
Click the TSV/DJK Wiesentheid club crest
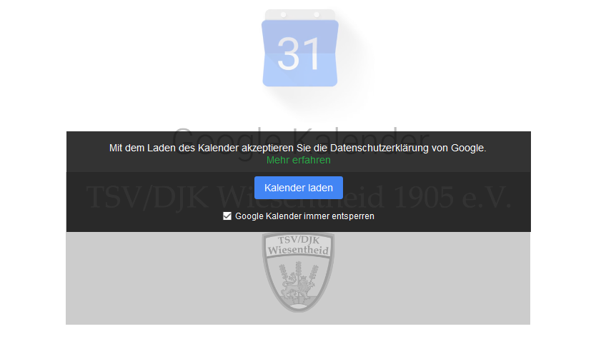click(298, 273)
